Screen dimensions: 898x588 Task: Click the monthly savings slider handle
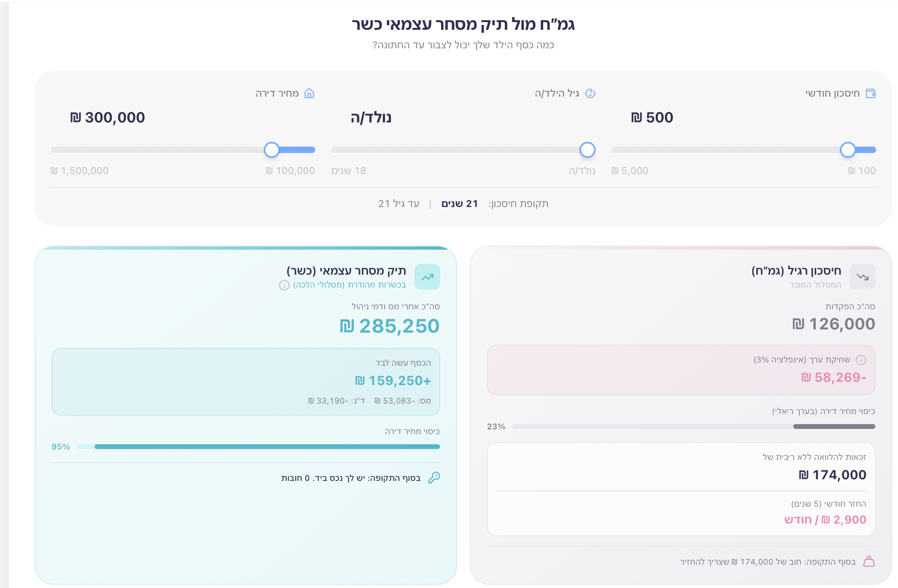(x=848, y=149)
